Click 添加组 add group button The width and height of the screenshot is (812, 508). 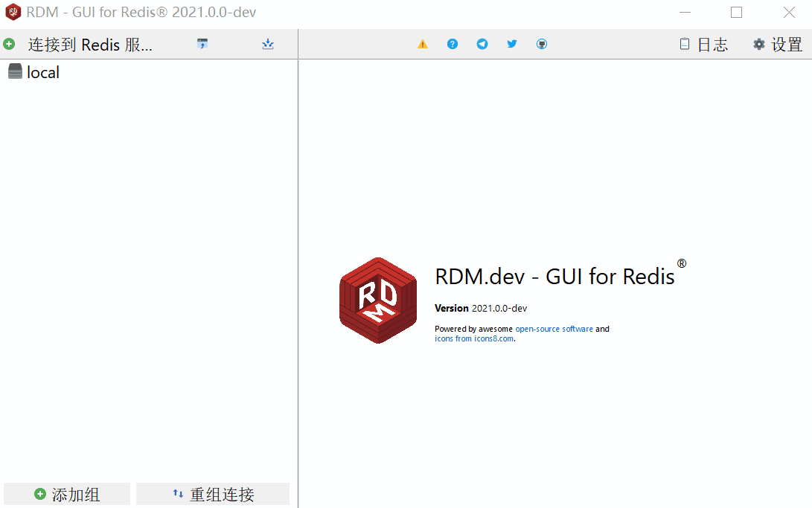[67, 495]
